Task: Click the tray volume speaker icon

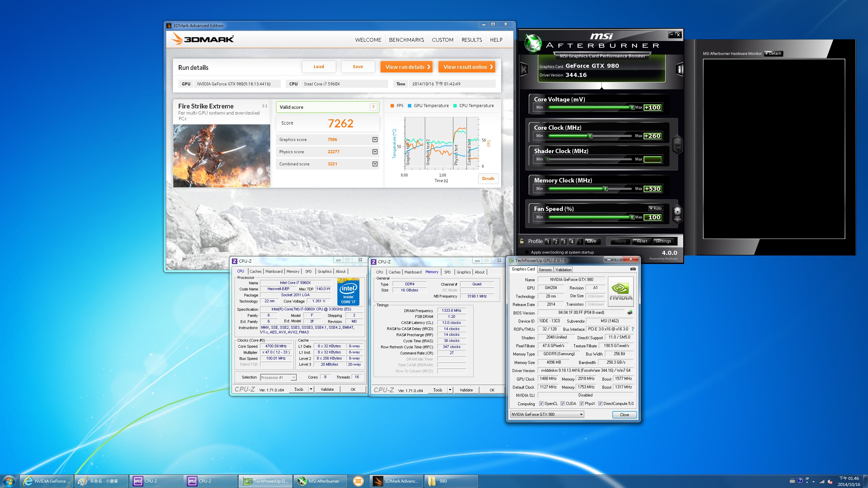Action: coord(830,482)
